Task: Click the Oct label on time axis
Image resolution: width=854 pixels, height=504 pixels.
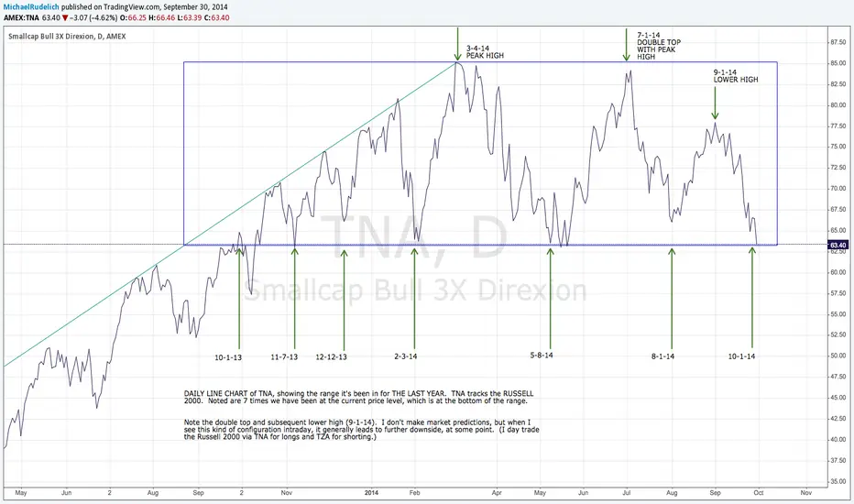Action: coord(758,493)
